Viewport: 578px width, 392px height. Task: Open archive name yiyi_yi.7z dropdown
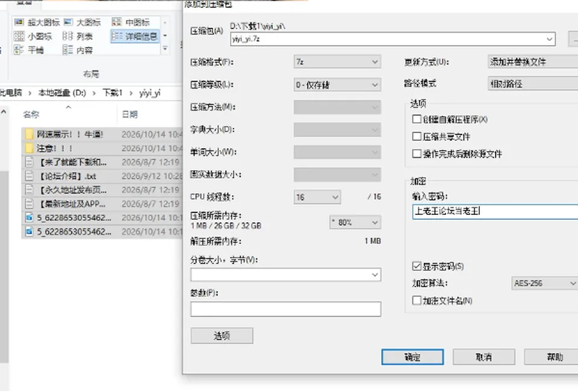pyautogui.click(x=549, y=39)
